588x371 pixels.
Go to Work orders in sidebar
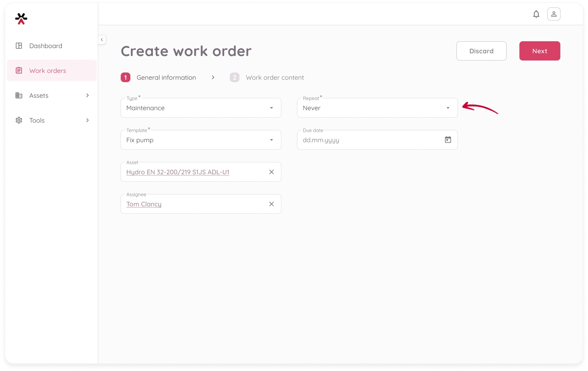tap(48, 71)
